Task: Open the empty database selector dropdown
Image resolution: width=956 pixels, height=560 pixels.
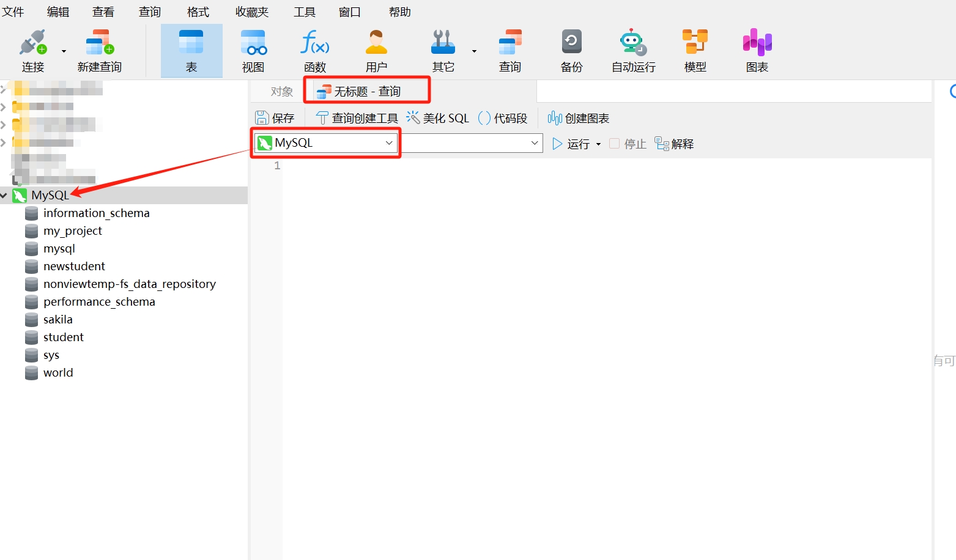Action: pyautogui.click(x=534, y=143)
